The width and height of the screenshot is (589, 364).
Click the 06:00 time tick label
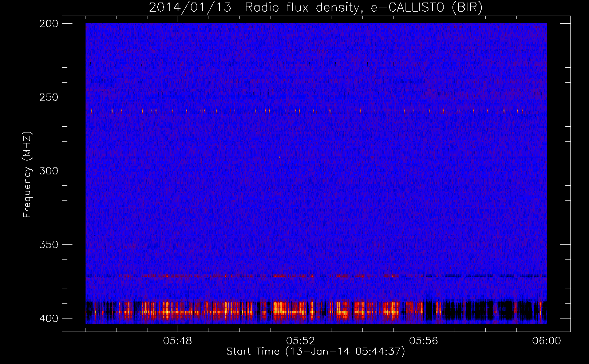tap(547, 341)
